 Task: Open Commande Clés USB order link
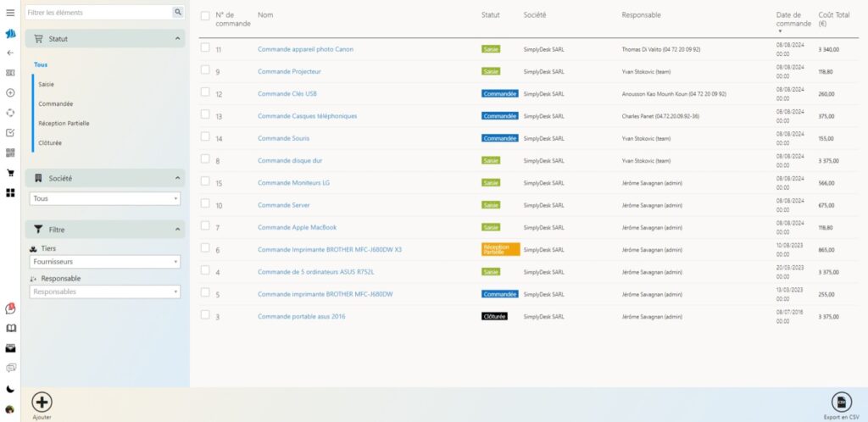tap(287, 94)
